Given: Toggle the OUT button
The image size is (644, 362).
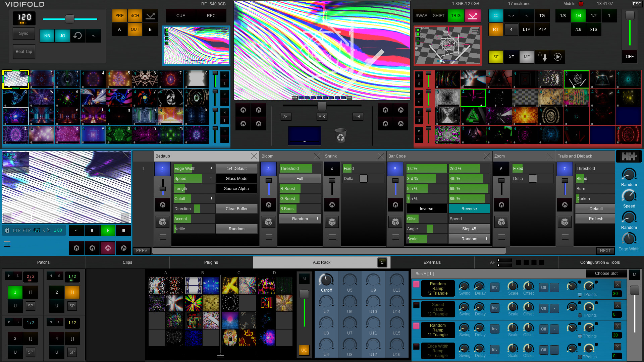Looking at the screenshot, I should (135, 29).
